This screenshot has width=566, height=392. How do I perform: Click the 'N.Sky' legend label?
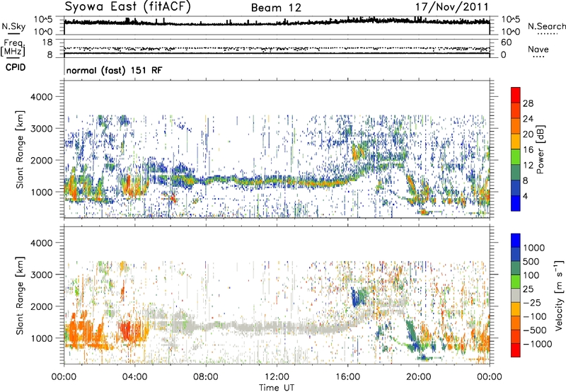[13, 26]
